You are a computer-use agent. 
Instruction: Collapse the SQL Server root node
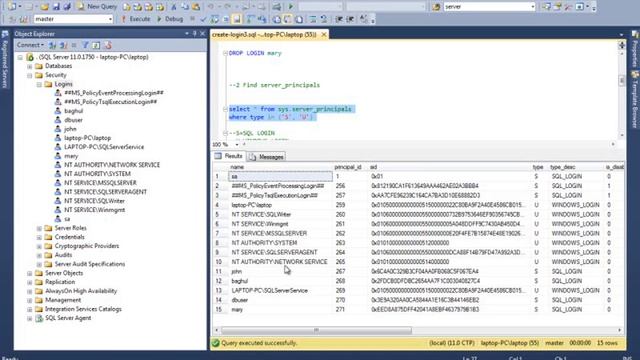[x=20, y=57]
